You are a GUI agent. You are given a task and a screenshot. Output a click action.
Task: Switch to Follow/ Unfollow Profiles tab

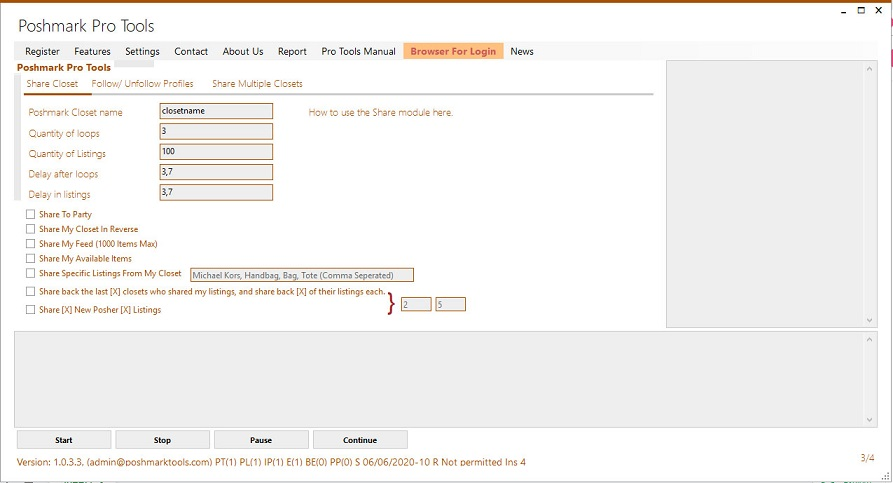pyautogui.click(x=142, y=84)
